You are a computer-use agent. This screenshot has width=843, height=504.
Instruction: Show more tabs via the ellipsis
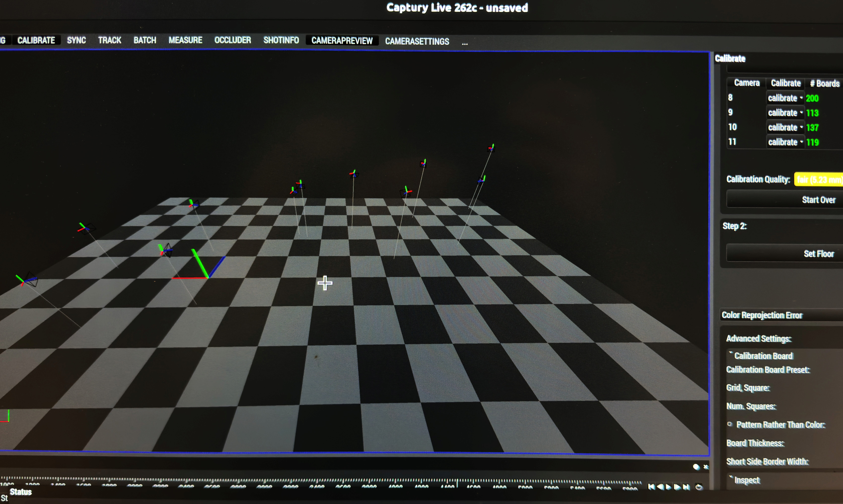point(465,43)
